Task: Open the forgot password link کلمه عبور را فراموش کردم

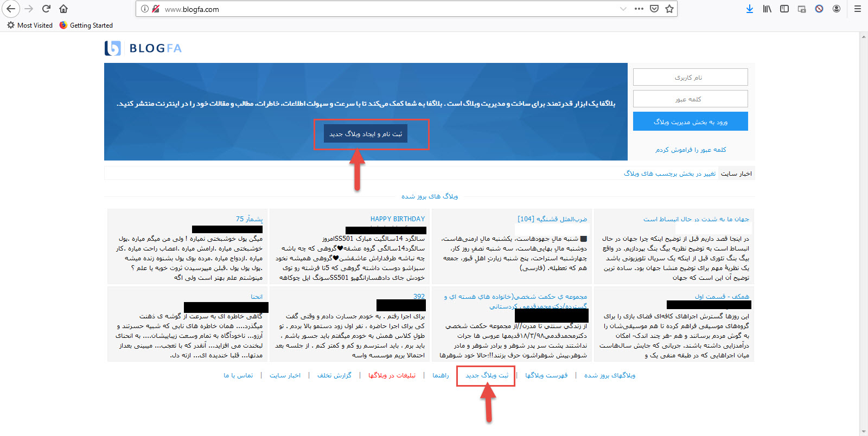Action: 691,150
